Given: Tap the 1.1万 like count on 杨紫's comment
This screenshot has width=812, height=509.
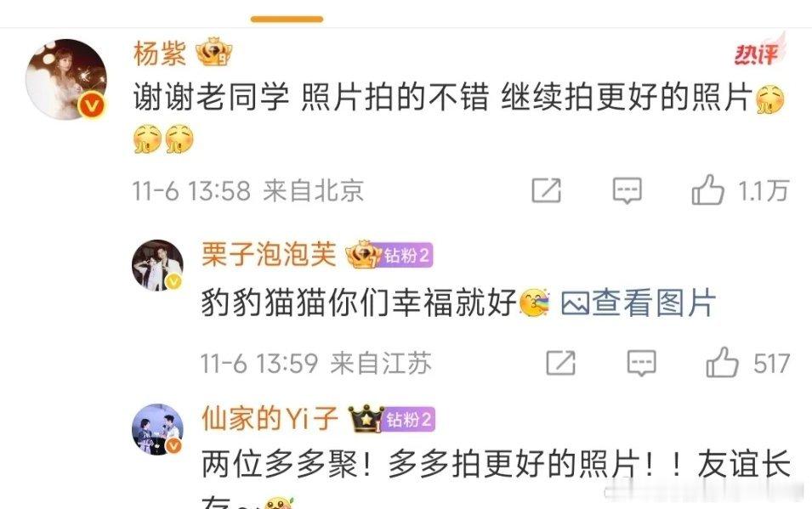Looking at the screenshot, I should point(764,191).
